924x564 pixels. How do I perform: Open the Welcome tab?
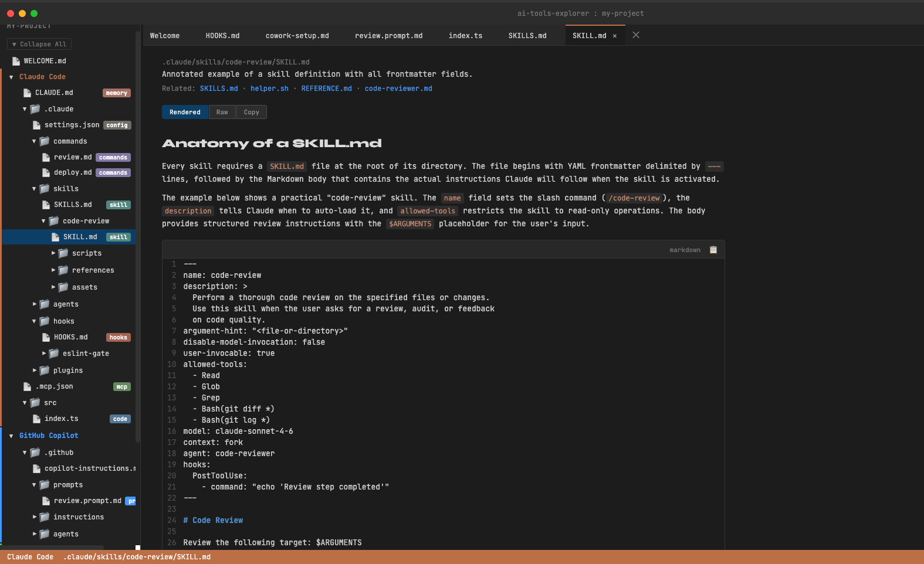[x=165, y=36]
